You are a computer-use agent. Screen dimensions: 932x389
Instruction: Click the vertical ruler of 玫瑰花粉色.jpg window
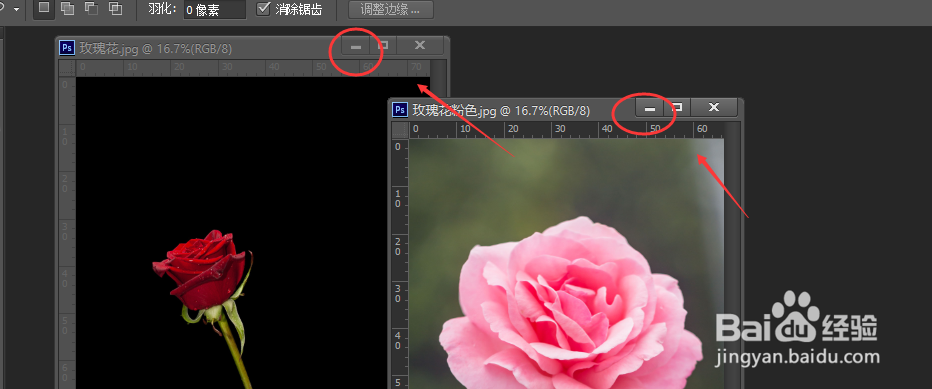pos(400,264)
